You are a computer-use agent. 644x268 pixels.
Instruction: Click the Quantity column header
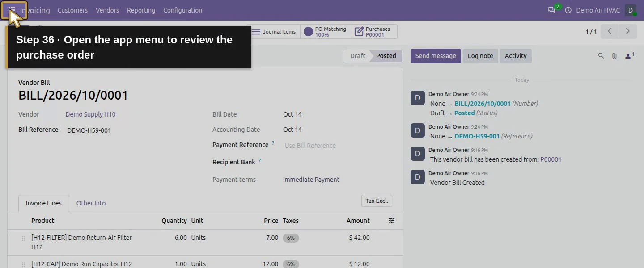click(x=174, y=221)
